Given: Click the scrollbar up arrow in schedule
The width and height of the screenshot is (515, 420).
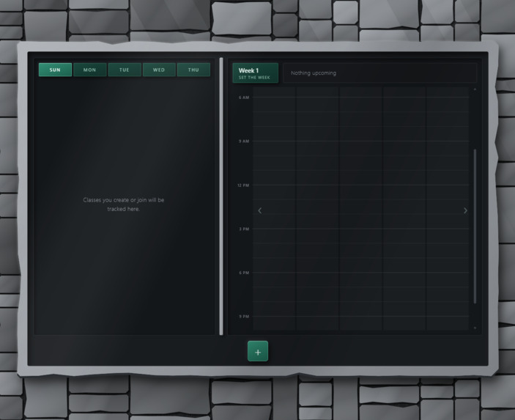Looking at the screenshot, I should (475, 89).
